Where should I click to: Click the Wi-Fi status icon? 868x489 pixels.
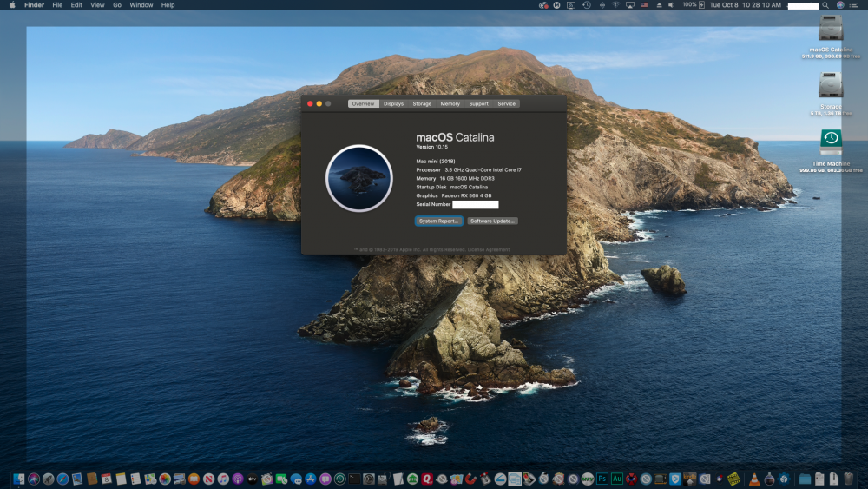pos(615,5)
